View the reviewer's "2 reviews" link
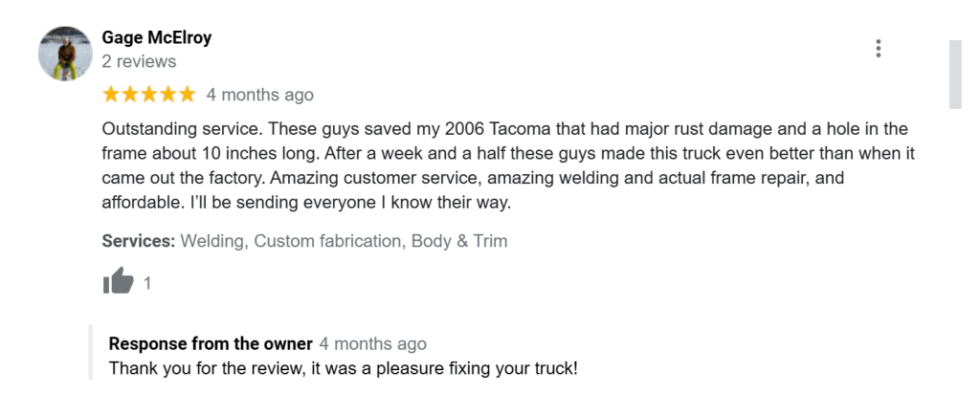Viewport: 980px width, 394px height. tap(139, 61)
